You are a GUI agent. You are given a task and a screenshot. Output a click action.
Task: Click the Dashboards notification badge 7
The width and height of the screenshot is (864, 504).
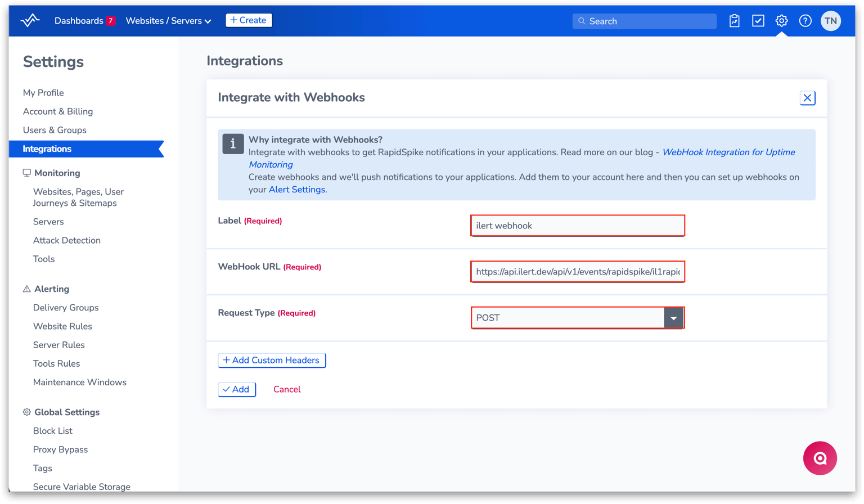pos(111,21)
